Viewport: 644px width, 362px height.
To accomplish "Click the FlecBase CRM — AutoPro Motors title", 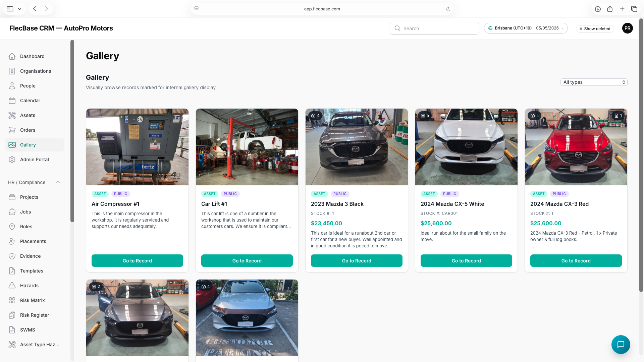I will pyautogui.click(x=61, y=28).
